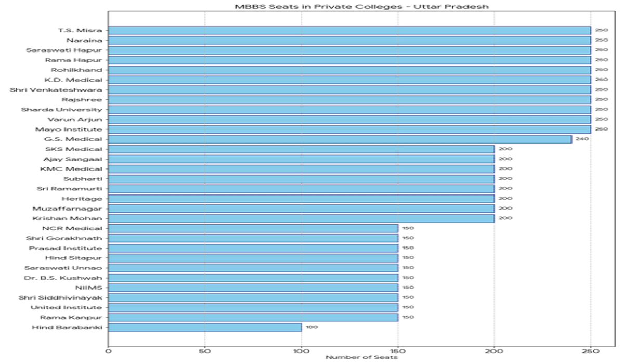Click the Mayo Institute bar
Viewport: 624px width, 364px height.
point(349,129)
